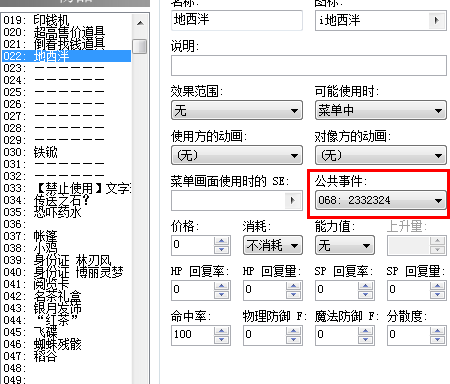
Task: Open the 使用方的动画 dropdown
Action: [237, 155]
